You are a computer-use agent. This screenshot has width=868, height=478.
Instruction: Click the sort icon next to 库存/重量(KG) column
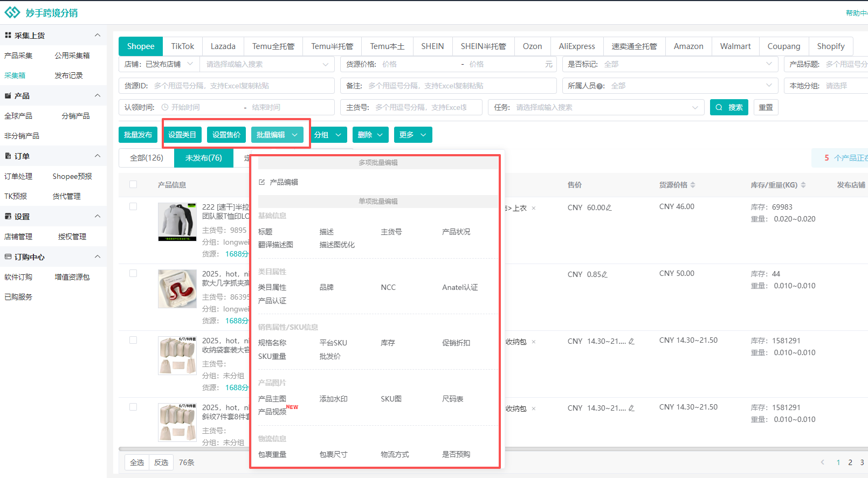pyautogui.click(x=803, y=185)
